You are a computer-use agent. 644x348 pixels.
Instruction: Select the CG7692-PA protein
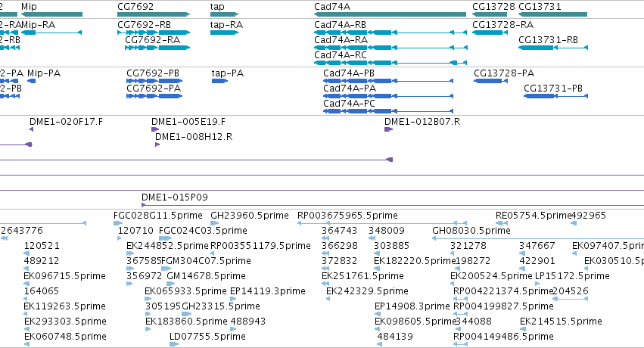154,96
